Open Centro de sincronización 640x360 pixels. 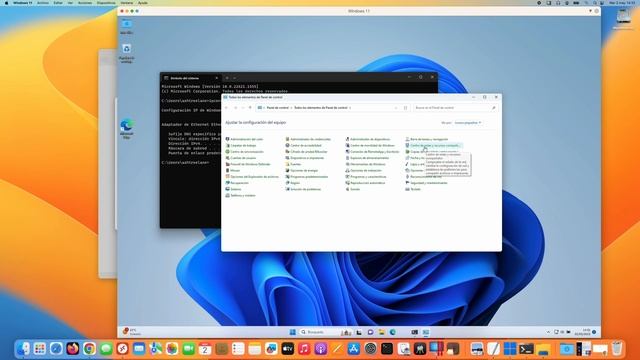[244, 151]
